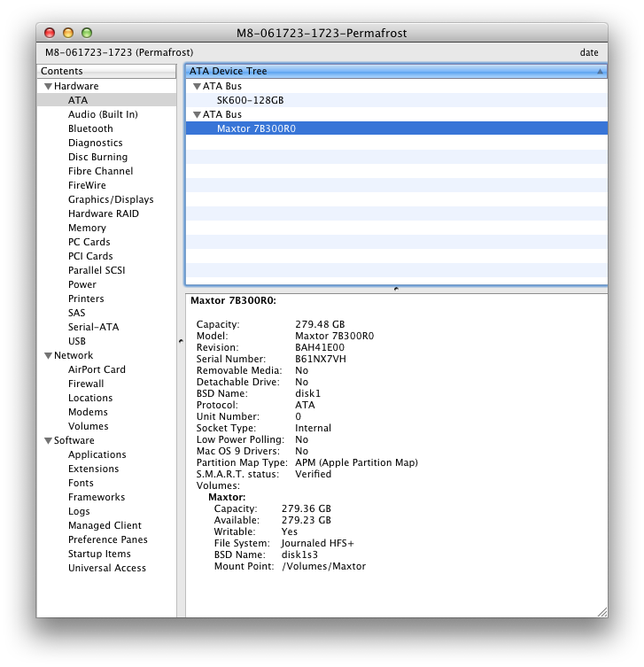Screen dimensions: 644x667
Task: Click the Contents column header
Action: point(106,71)
